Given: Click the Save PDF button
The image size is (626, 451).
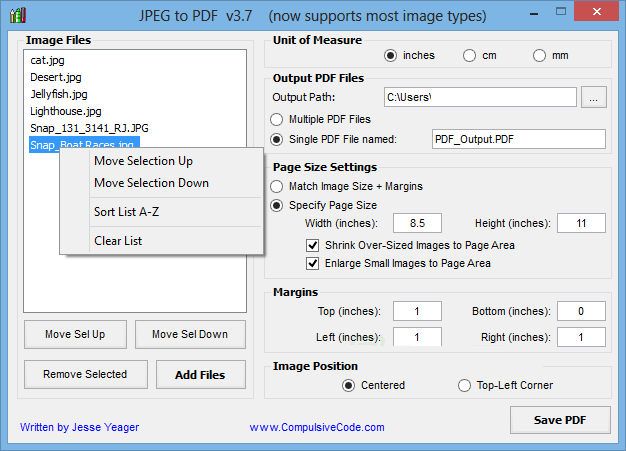Looking at the screenshot, I should (x=560, y=420).
